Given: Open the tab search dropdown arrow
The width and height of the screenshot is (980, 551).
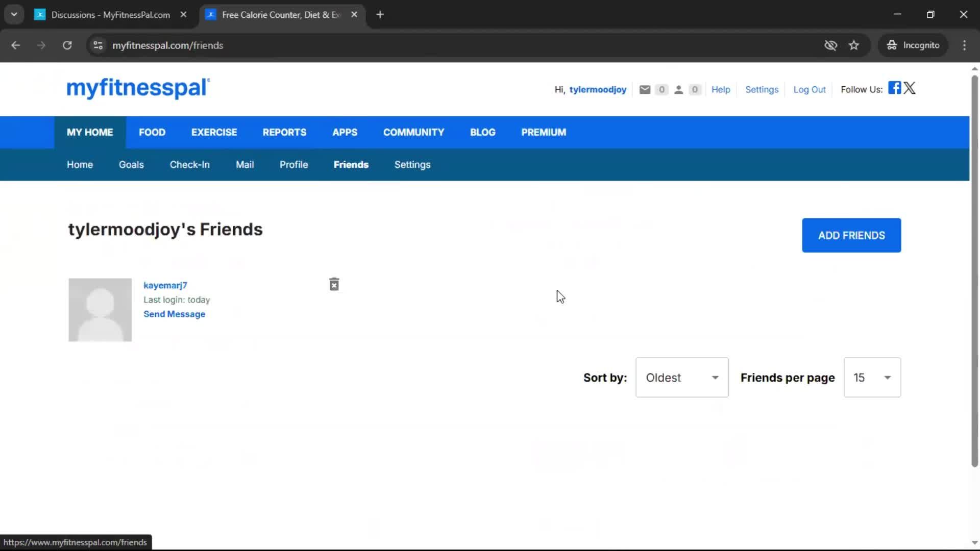Looking at the screenshot, I should [14, 15].
